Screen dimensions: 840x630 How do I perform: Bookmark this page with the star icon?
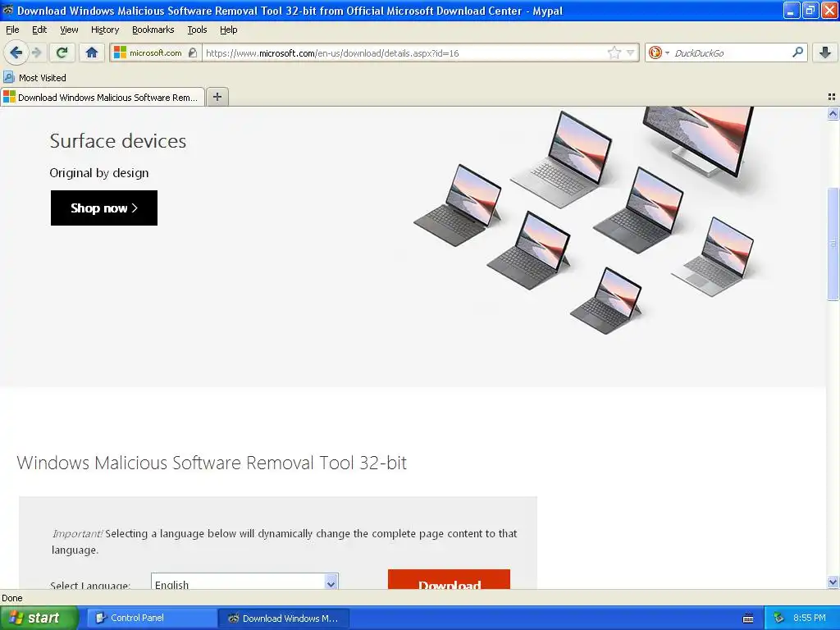coord(614,52)
